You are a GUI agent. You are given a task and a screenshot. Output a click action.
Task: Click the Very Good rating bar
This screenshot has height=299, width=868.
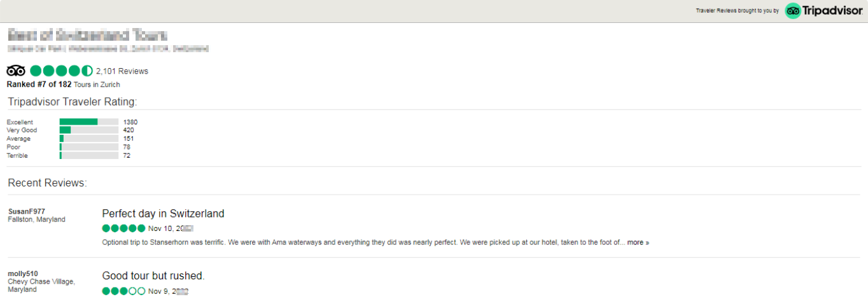pyautogui.click(x=88, y=130)
